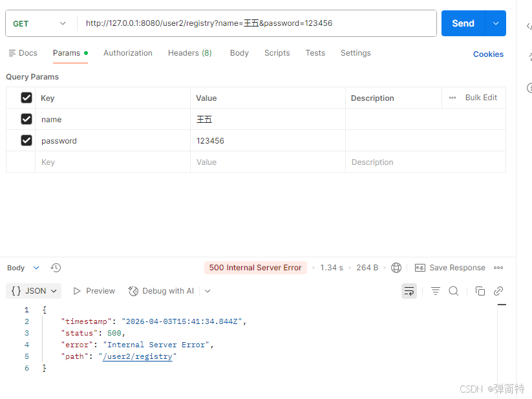Open the GET method dropdown
This screenshot has height=399, width=532.
tap(39, 23)
